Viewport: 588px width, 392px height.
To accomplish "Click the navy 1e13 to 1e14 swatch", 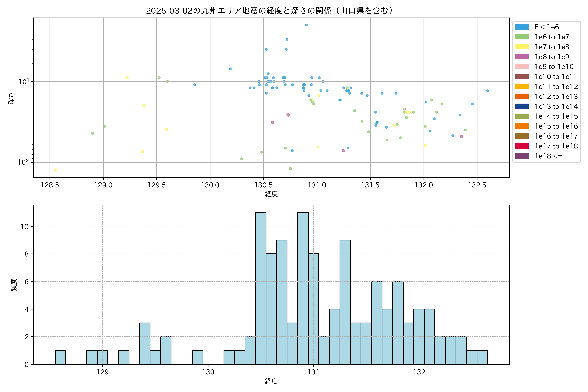I will coord(522,106).
